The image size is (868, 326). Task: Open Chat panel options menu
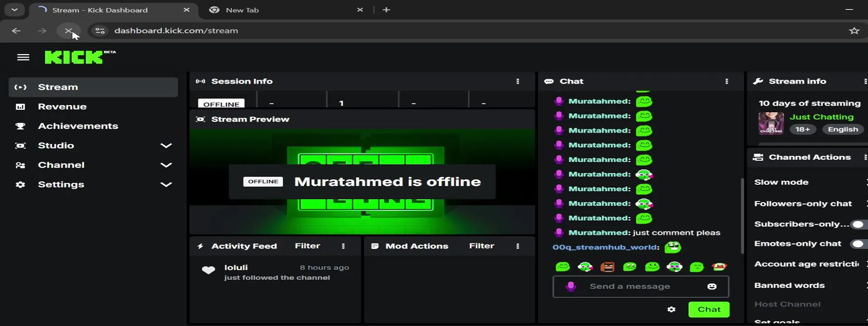(x=726, y=81)
